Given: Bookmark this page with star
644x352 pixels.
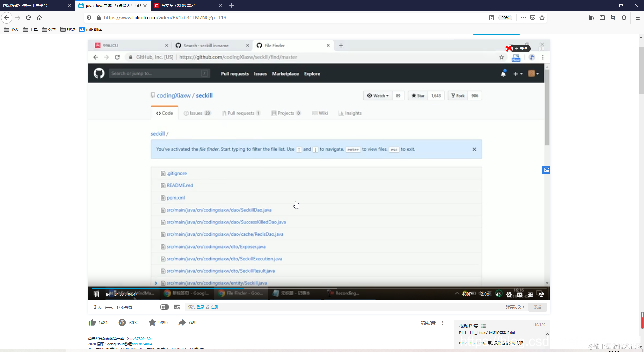Looking at the screenshot, I should pos(542,18).
